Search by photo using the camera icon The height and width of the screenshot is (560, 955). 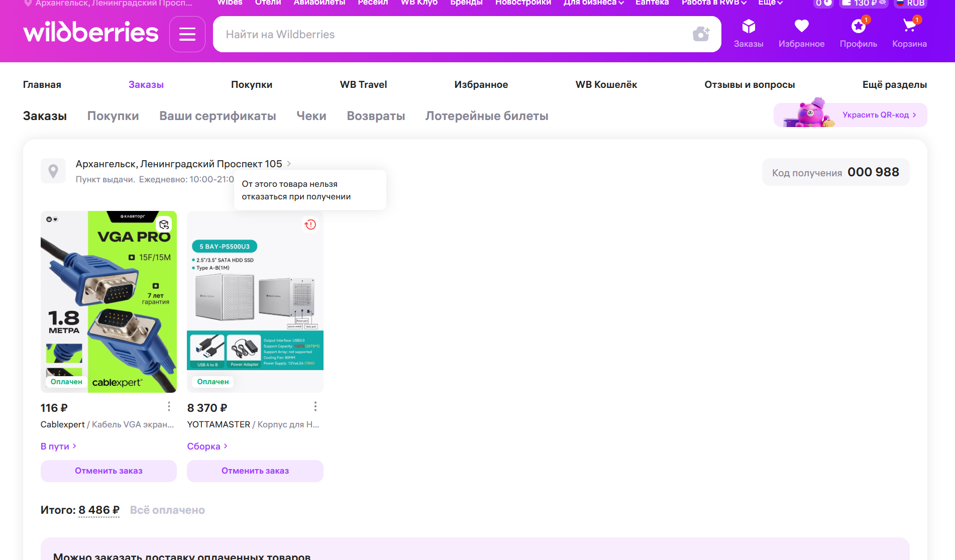tap(701, 34)
